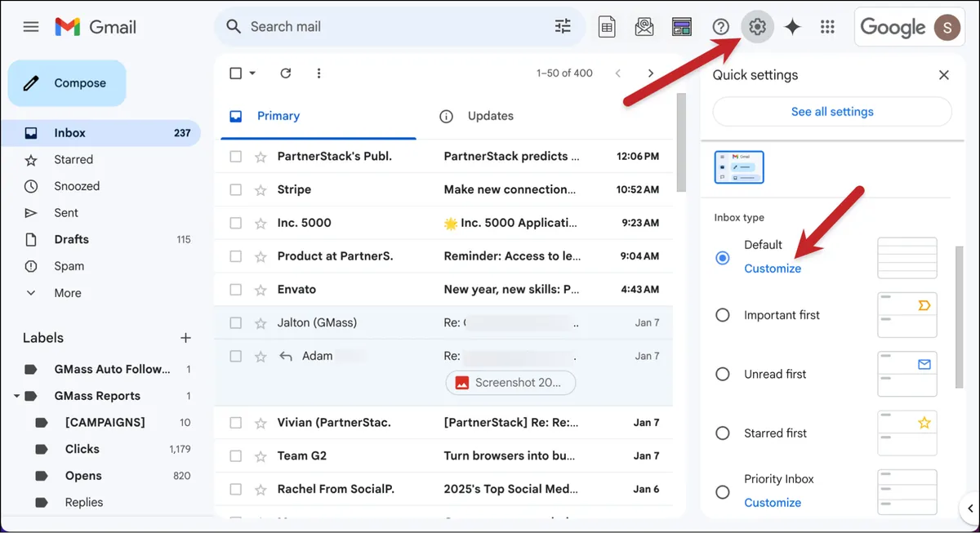Open search options filter icon
The width and height of the screenshot is (980, 533).
point(563,26)
